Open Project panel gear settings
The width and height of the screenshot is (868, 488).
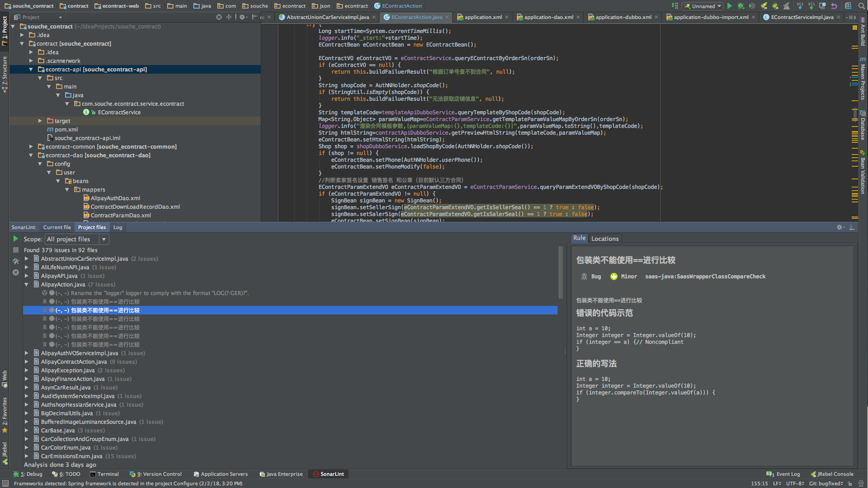[x=243, y=17]
